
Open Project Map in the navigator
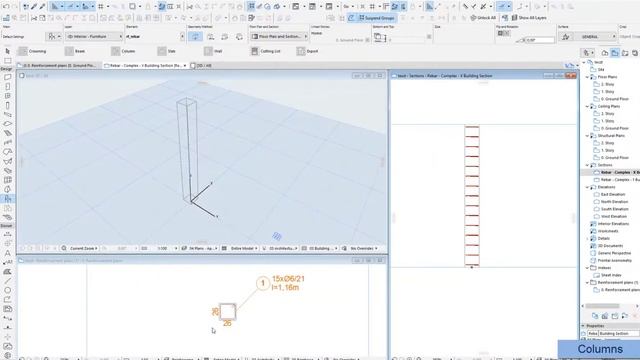[605, 53]
